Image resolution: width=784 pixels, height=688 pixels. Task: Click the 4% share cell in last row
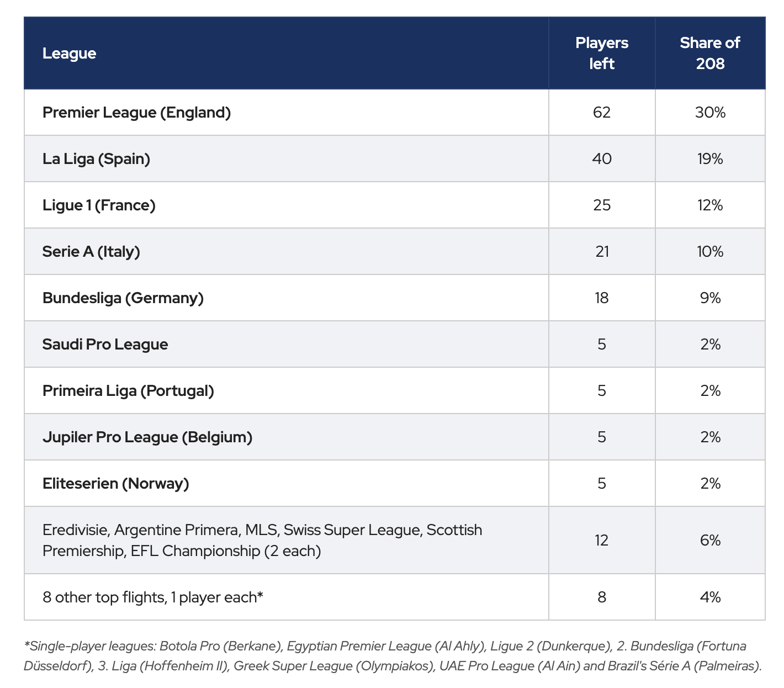710,597
